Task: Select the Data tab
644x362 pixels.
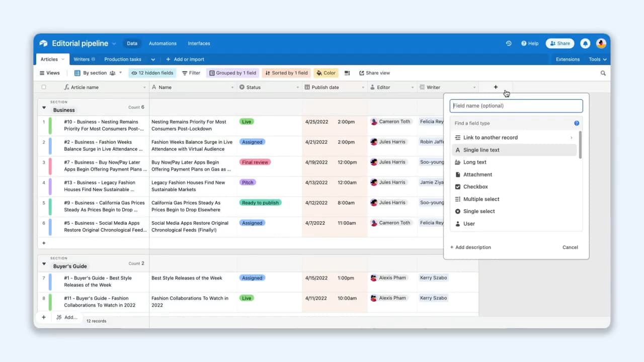Action: click(132, 43)
